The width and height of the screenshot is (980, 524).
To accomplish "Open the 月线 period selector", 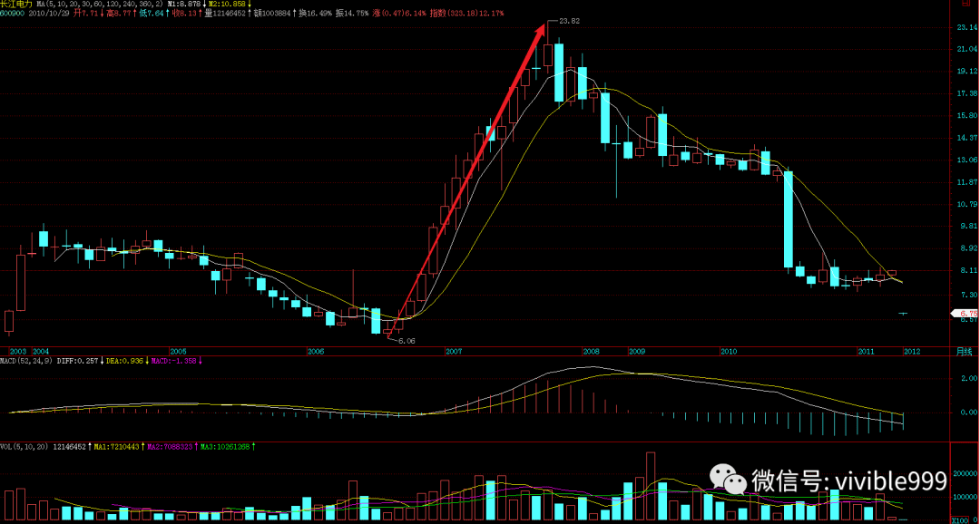I will point(965,352).
